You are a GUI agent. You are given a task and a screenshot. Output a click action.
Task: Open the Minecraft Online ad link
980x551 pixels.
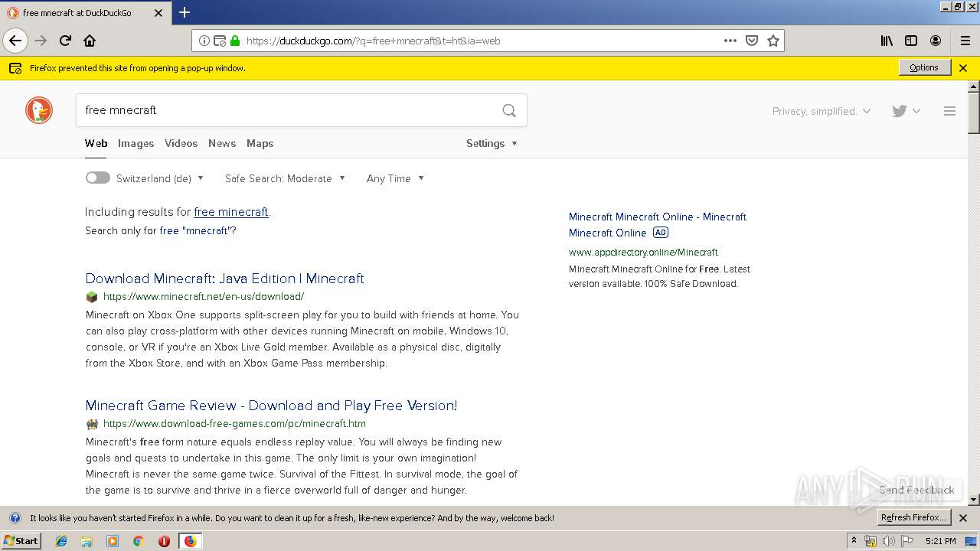point(657,224)
